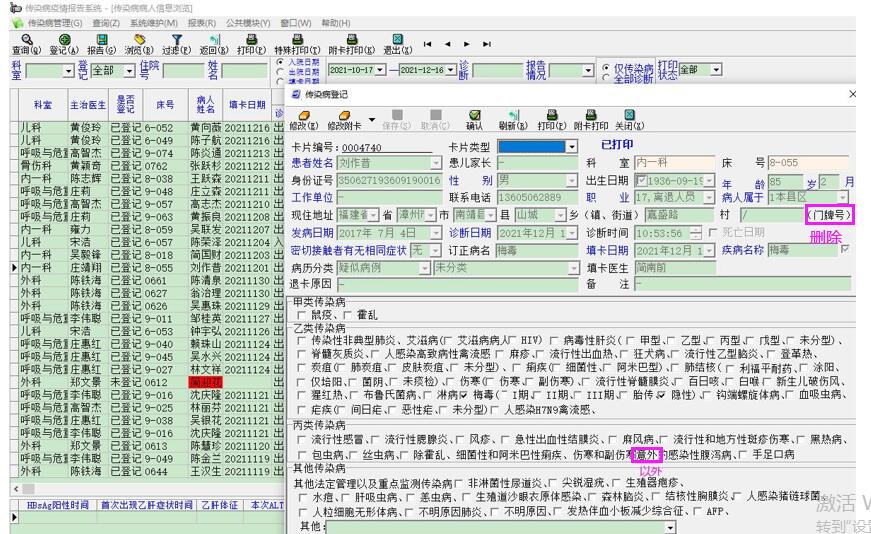This screenshot has width=871, height=534.
Task: Select row of patient 陈子航
Action: click(147, 140)
